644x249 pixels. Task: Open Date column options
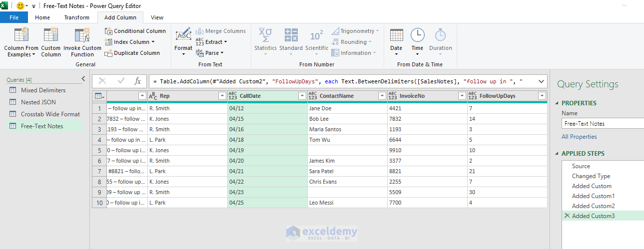396,42
